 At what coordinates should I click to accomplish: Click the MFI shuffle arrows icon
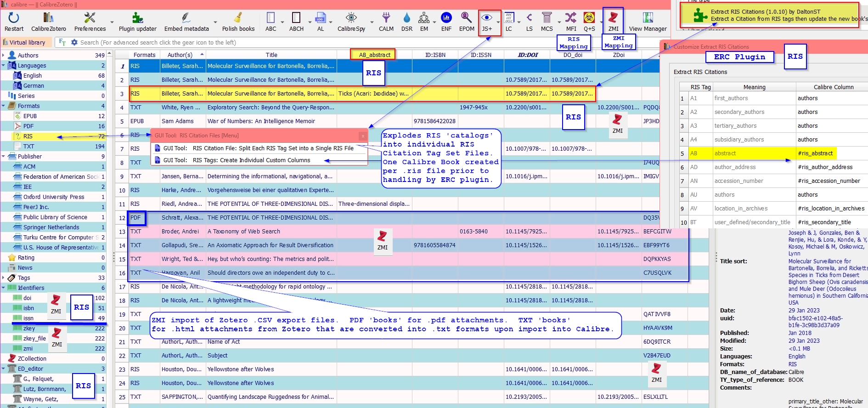click(571, 18)
